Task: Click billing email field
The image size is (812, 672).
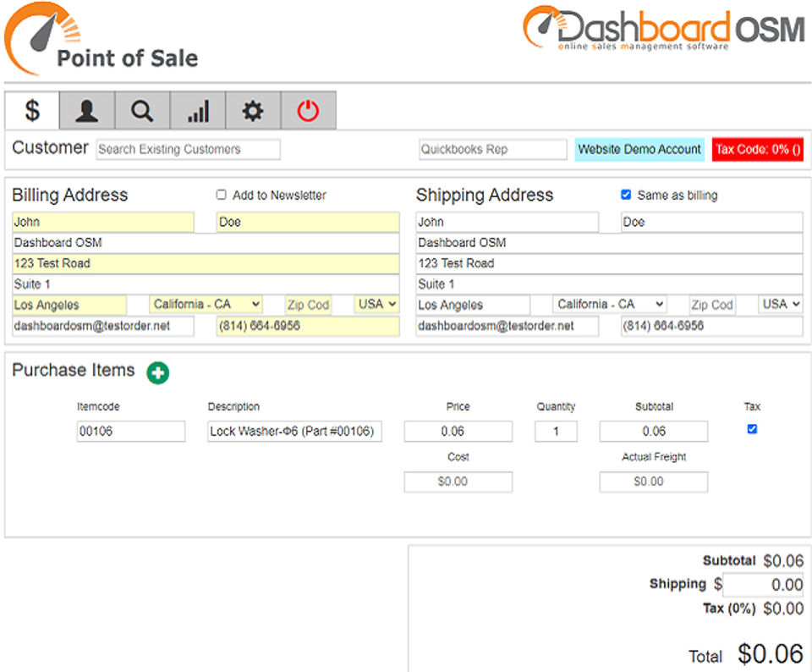Action: [x=103, y=326]
